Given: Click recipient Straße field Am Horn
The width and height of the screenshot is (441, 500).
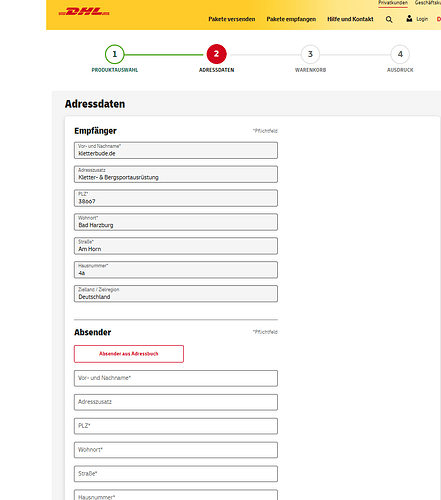Looking at the screenshot, I should [x=176, y=246].
